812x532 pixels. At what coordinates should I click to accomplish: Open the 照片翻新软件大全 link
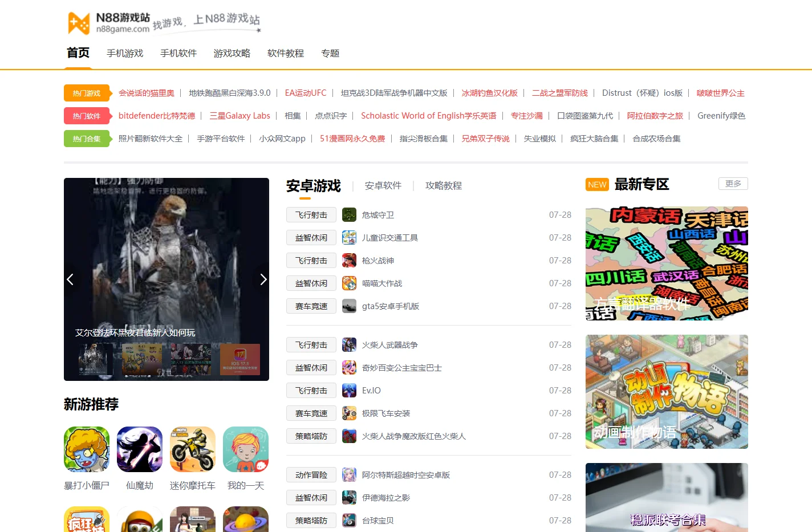[x=151, y=139]
